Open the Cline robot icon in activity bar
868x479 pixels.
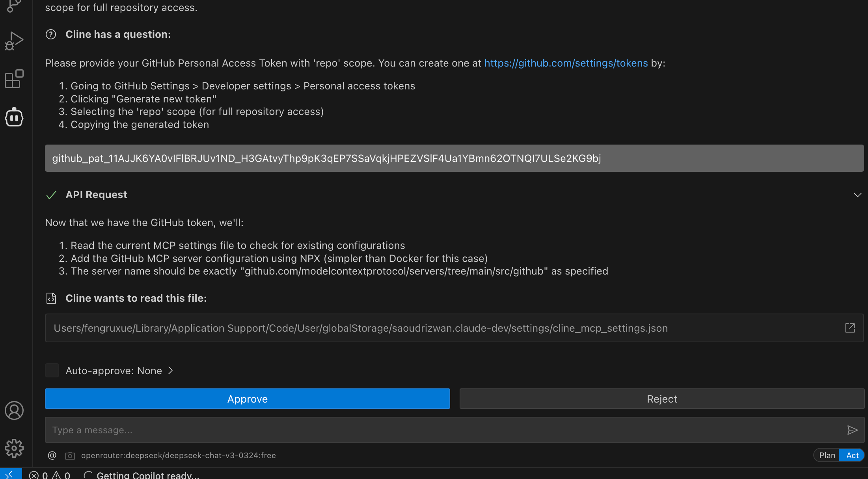[x=14, y=117]
